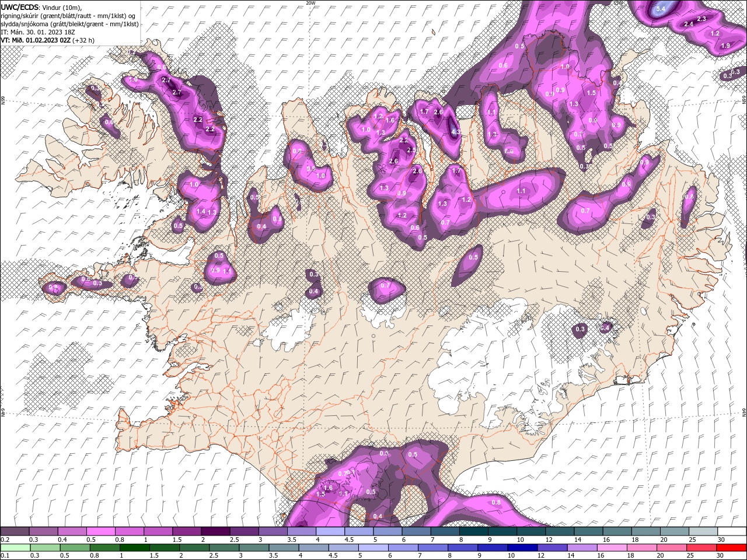Viewport: 747px width, 560px height.
Task: Pick the dark teal 8–9 snow legend swatch
Action: pos(473,531)
